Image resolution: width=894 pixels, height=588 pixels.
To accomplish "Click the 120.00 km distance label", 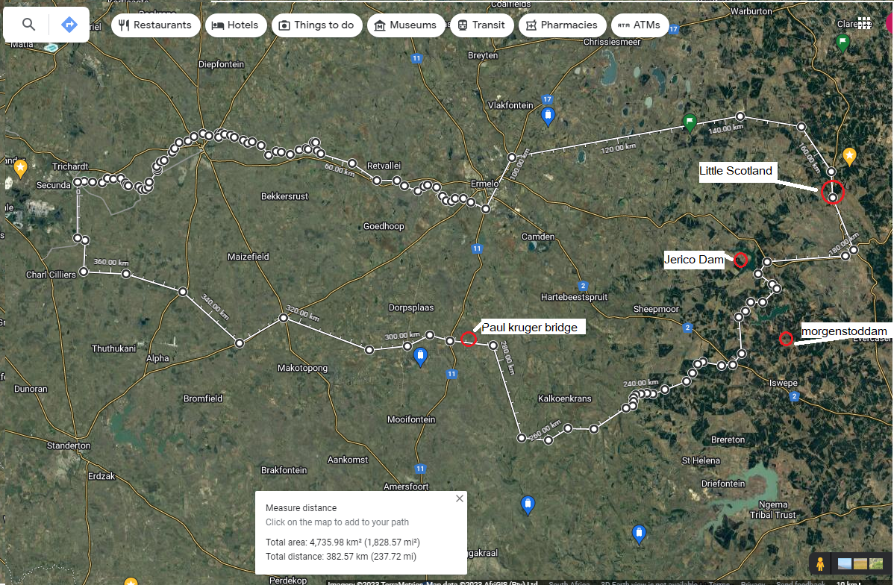I will click(x=618, y=148).
